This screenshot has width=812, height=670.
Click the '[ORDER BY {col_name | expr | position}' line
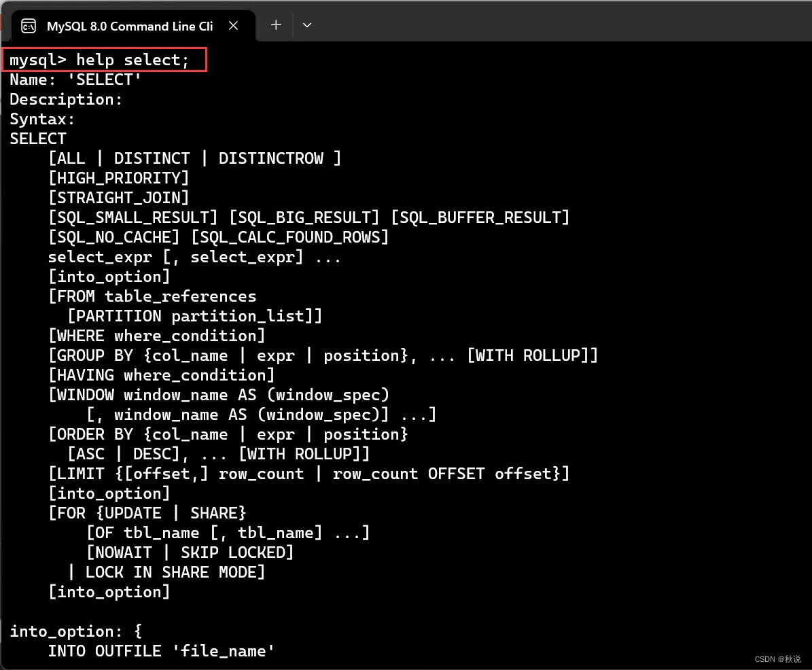pyautogui.click(x=228, y=434)
